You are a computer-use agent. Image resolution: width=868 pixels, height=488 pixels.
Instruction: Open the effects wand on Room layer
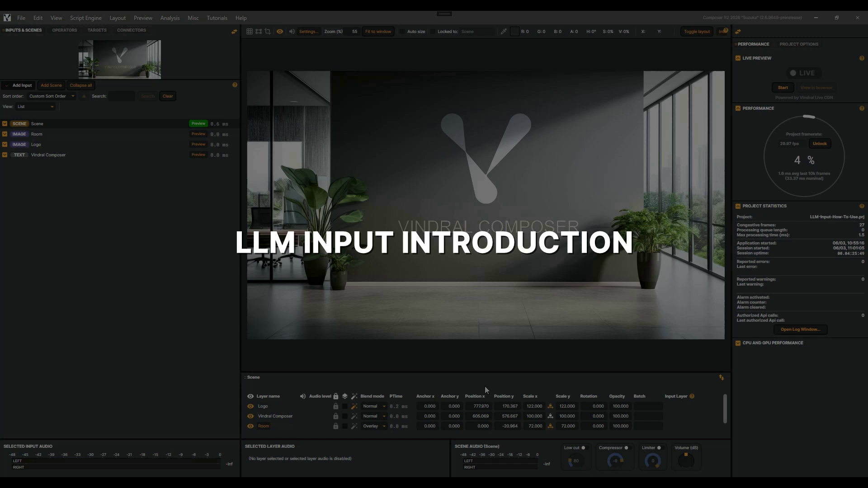pyautogui.click(x=354, y=426)
